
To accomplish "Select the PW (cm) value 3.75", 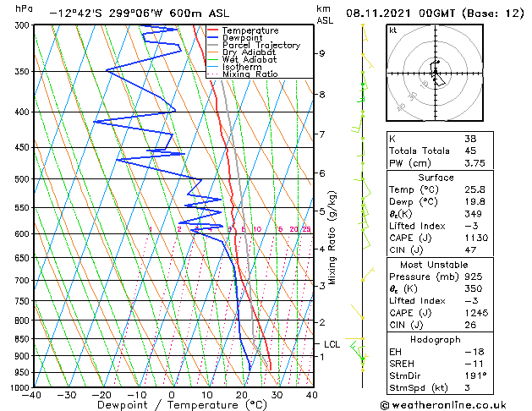I will pos(474,163).
